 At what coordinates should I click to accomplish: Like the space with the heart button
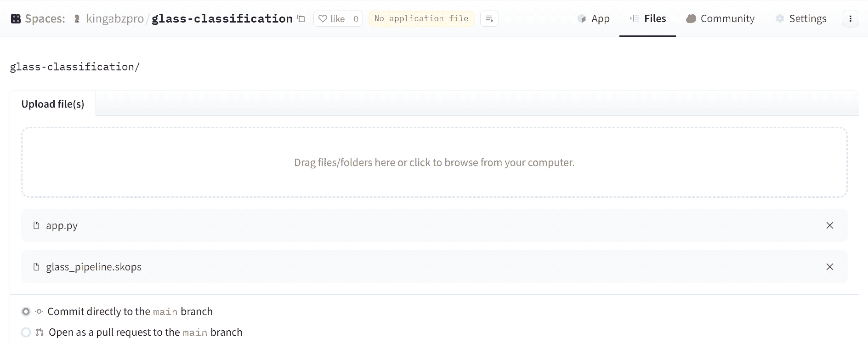point(331,19)
